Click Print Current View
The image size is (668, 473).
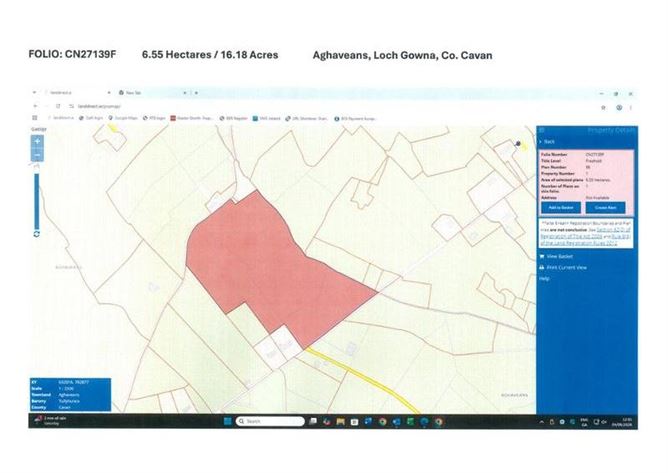[x=563, y=268]
